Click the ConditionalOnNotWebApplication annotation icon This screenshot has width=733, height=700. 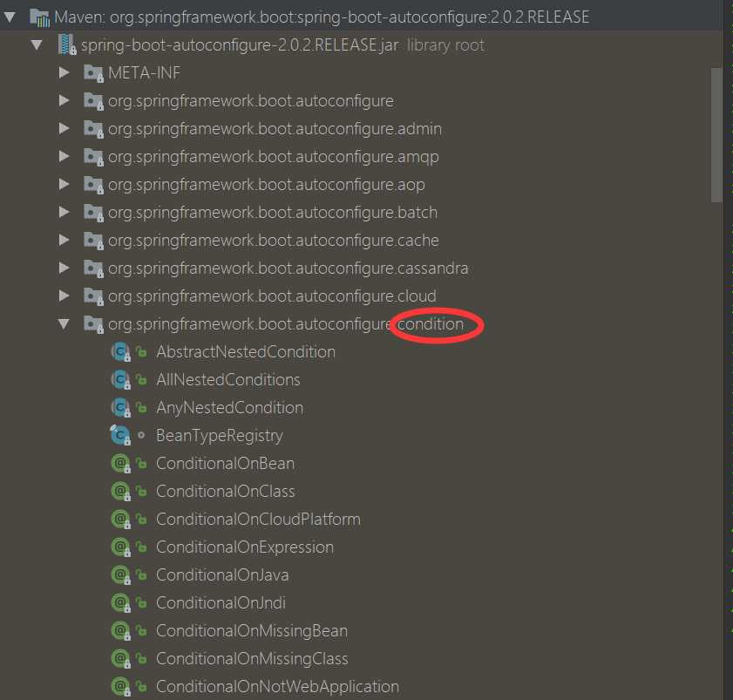coord(120,686)
